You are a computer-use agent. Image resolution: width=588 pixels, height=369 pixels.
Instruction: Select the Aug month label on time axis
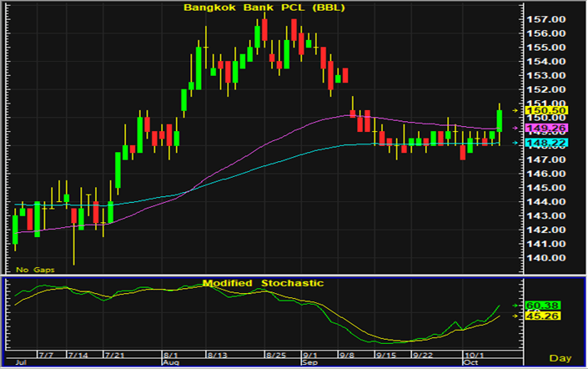click(x=170, y=363)
